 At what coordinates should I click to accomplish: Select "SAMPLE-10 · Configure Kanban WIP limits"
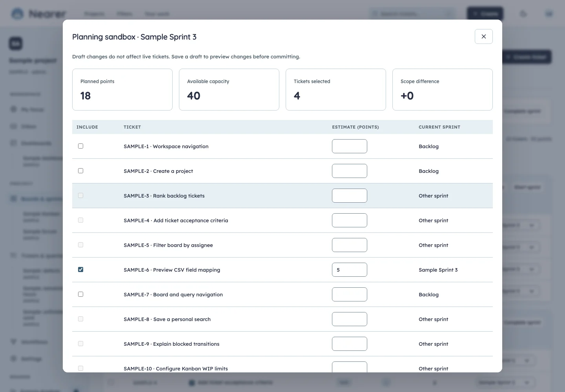click(176, 368)
